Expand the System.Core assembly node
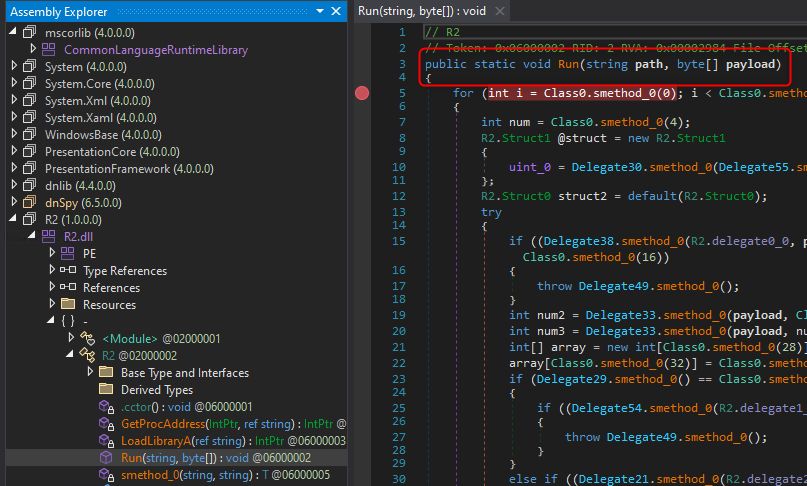807x486 pixels. [x=14, y=83]
